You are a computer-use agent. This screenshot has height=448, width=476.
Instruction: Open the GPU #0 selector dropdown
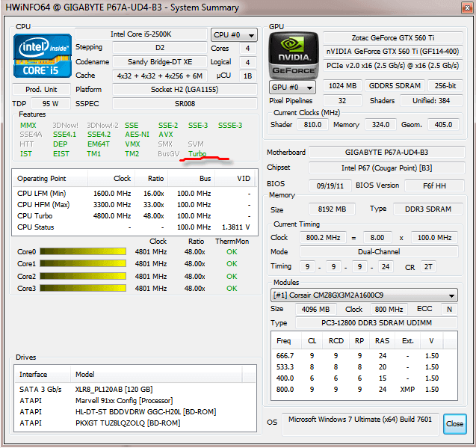[292, 88]
